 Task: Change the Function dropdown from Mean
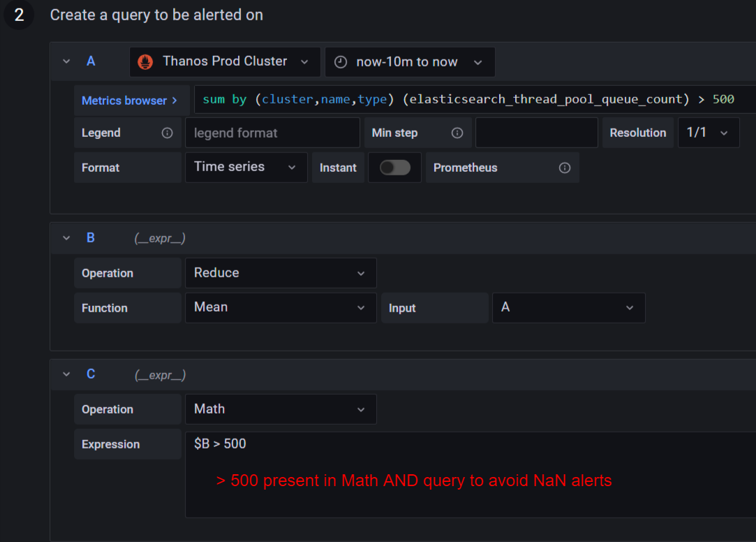(281, 307)
